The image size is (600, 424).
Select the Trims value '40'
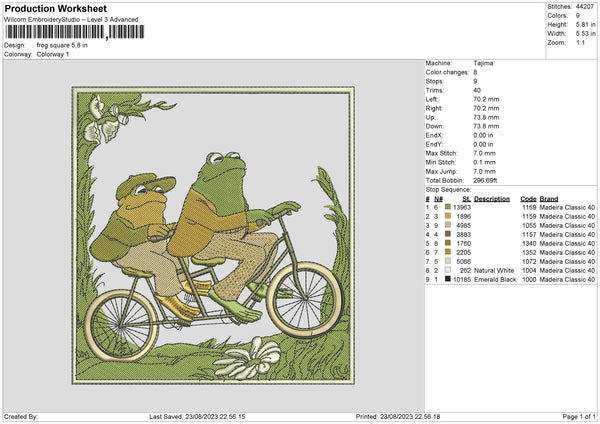pyautogui.click(x=477, y=90)
